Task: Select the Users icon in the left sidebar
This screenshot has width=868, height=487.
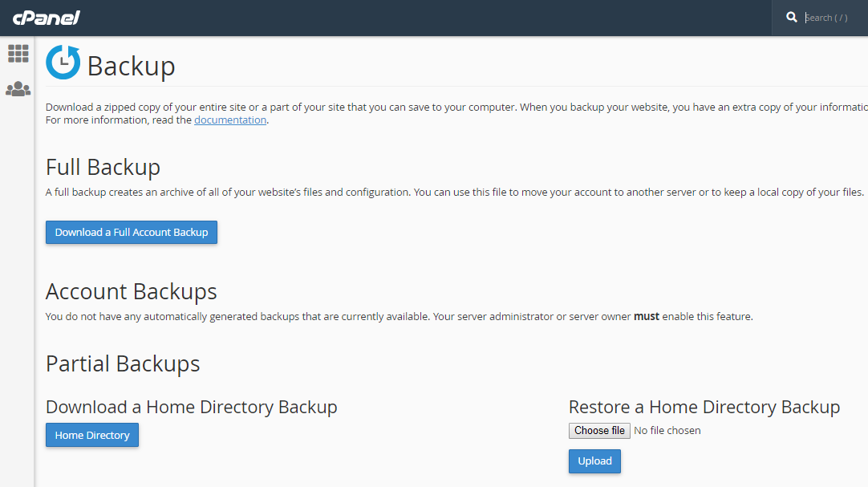Action: coord(18,89)
